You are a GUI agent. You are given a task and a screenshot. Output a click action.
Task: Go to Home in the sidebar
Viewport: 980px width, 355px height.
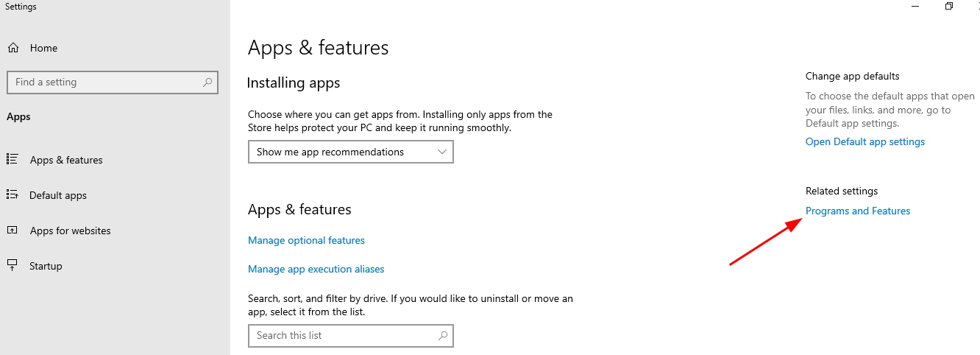coord(43,48)
